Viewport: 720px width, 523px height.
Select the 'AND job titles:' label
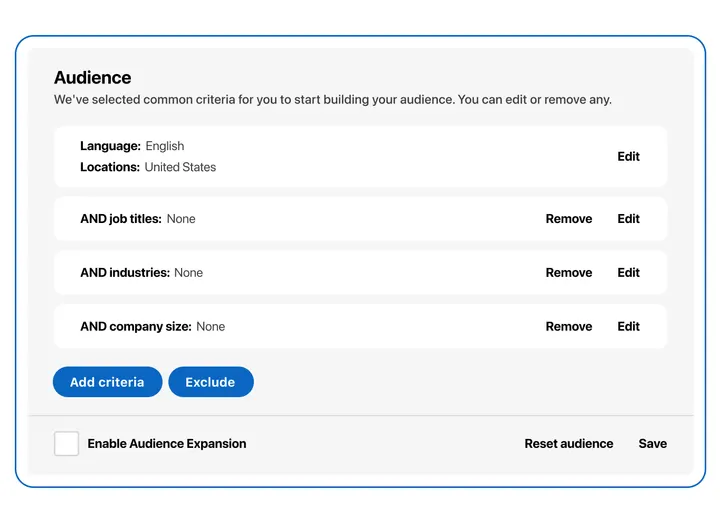coord(121,219)
